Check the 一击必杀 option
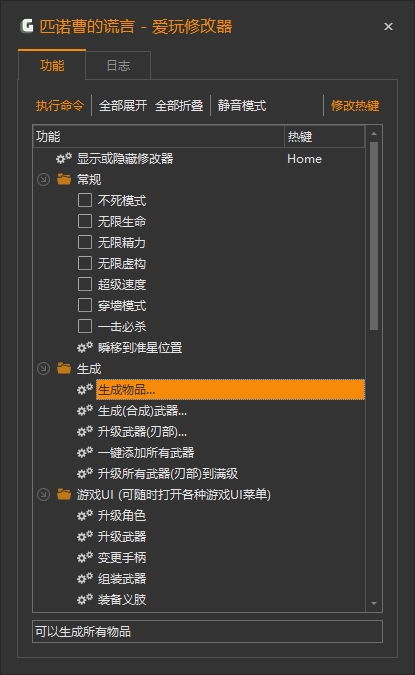 click(85, 326)
